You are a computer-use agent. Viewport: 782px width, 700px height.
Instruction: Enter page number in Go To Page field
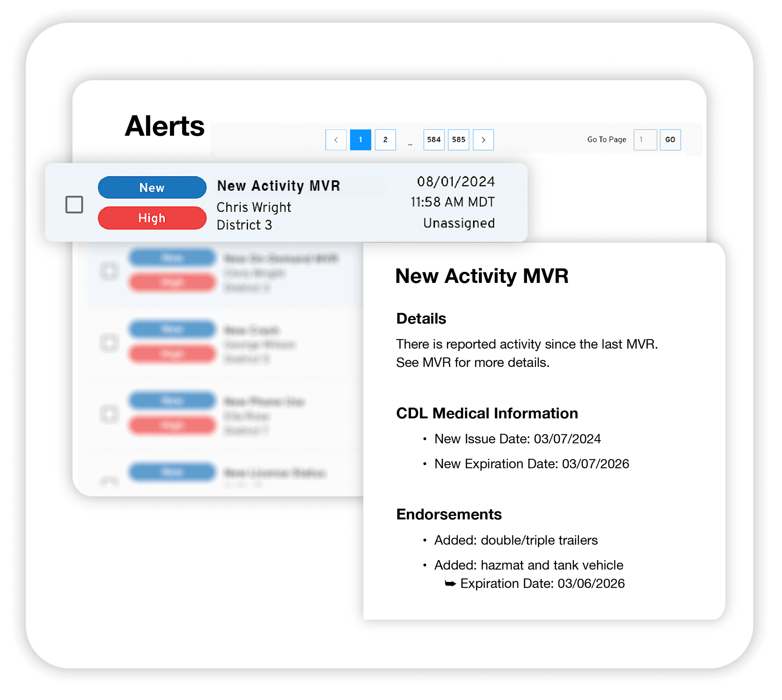(644, 141)
